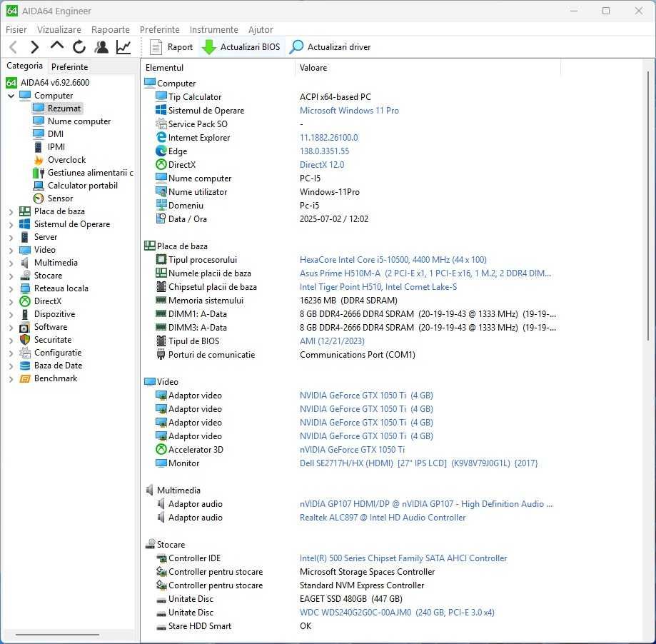Image resolution: width=656 pixels, height=644 pixels.
Task: Click the Raport toolbar button
Action: [x=171, y=47]
